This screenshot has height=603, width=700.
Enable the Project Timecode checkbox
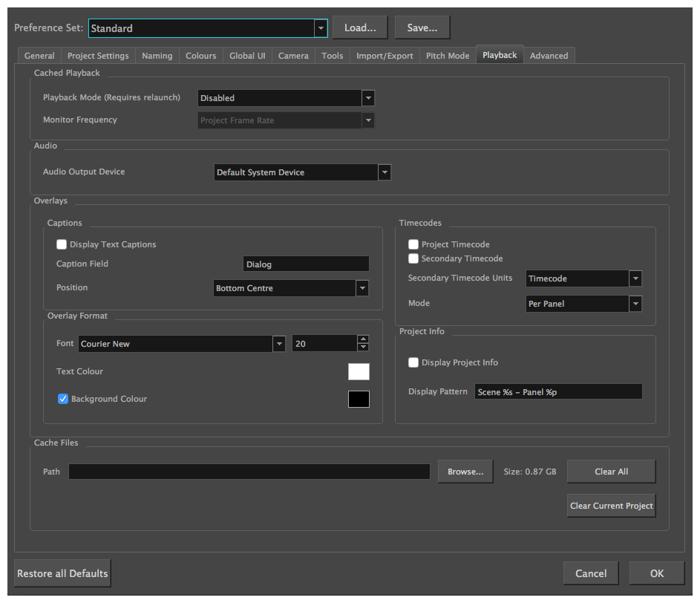click(x=413, y=244)
